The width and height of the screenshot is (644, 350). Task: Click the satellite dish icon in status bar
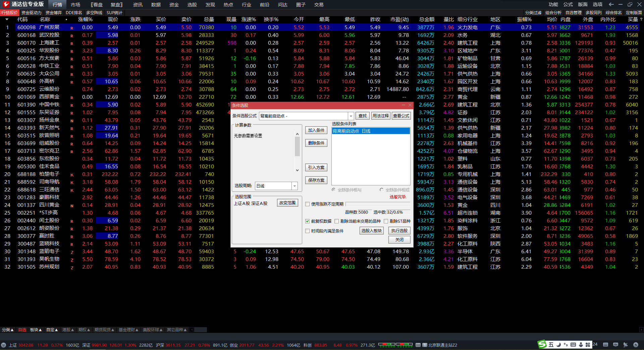pos(625,345)
